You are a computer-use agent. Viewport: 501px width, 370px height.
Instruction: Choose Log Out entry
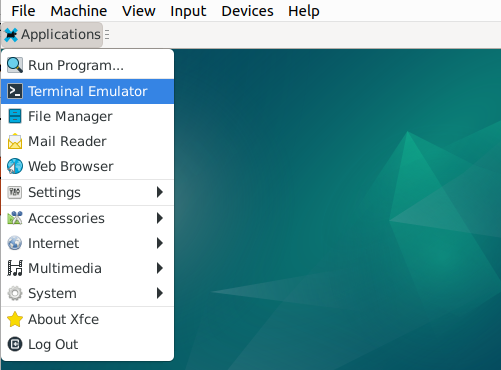click(x=88, y=344)
